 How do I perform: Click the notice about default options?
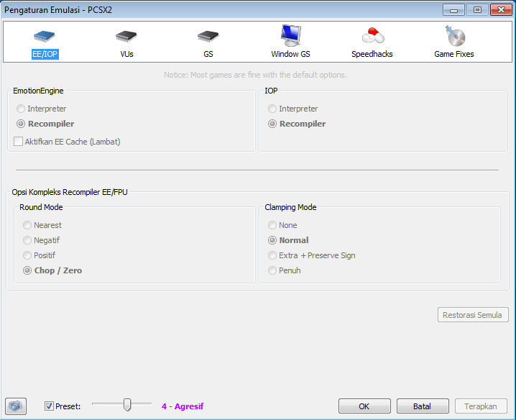pyautogui.click(x=255, y=75)
